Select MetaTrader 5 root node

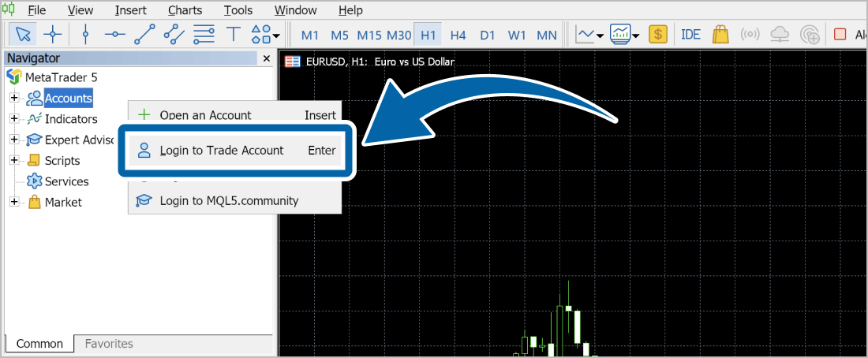coord(62,77)
